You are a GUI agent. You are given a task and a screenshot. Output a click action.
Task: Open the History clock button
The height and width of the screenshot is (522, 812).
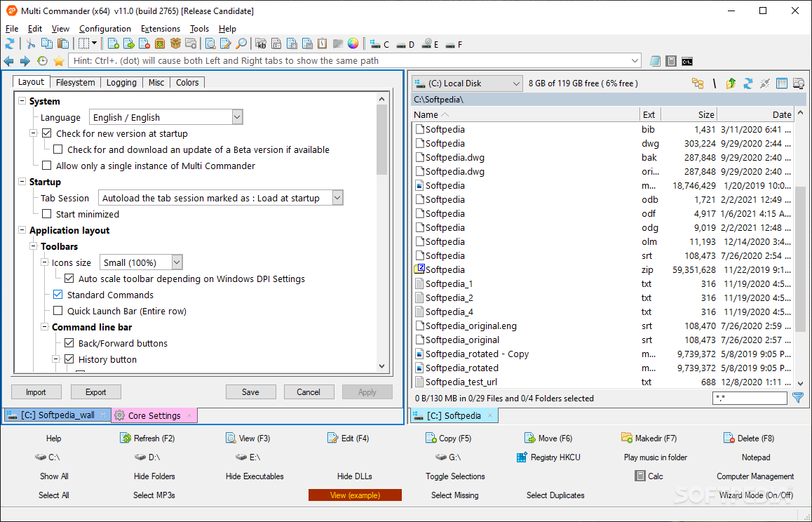coord(43,61)
